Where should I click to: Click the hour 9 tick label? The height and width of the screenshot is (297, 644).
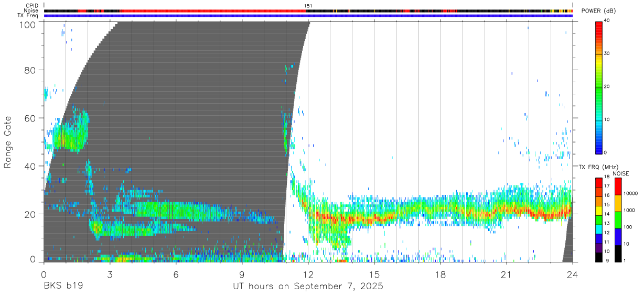click(242, 274)
